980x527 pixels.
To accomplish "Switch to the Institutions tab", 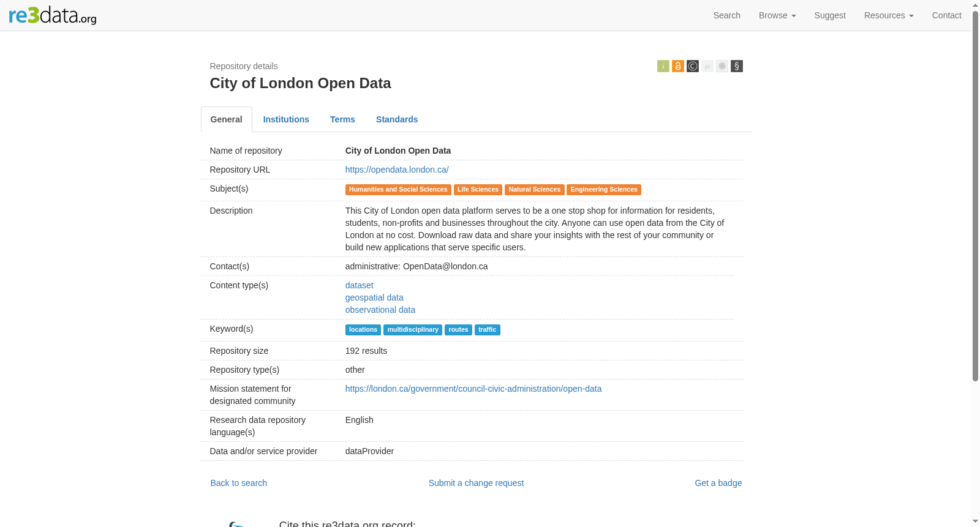I will [x=286, y=119].
